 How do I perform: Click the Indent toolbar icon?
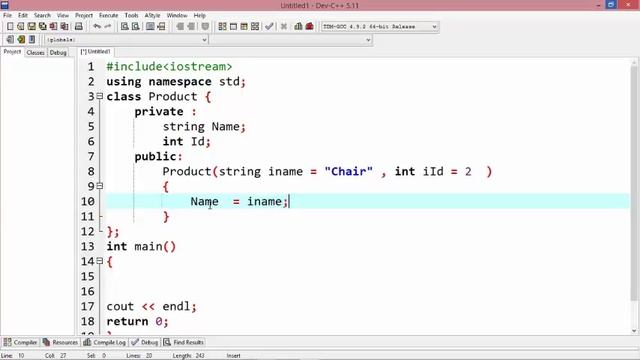coord(180,27)
